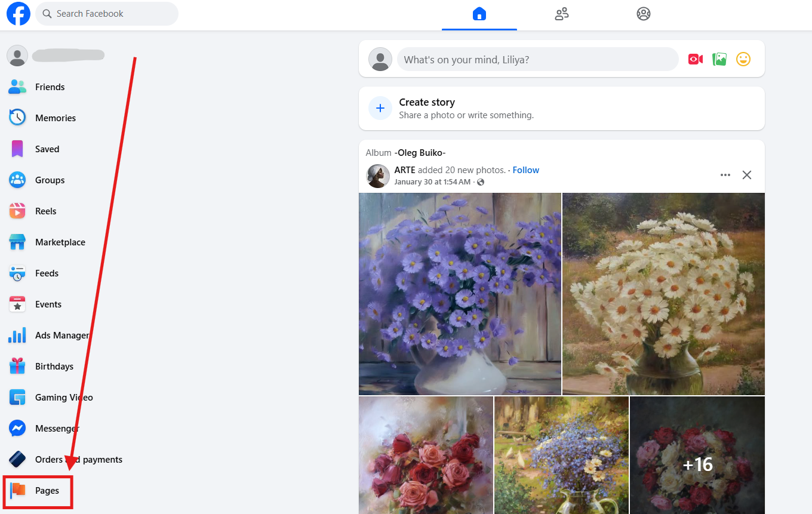This screenshot has height=514, width=812.
Task: Open Pages from the sidebar
Action: pos(47,491)
